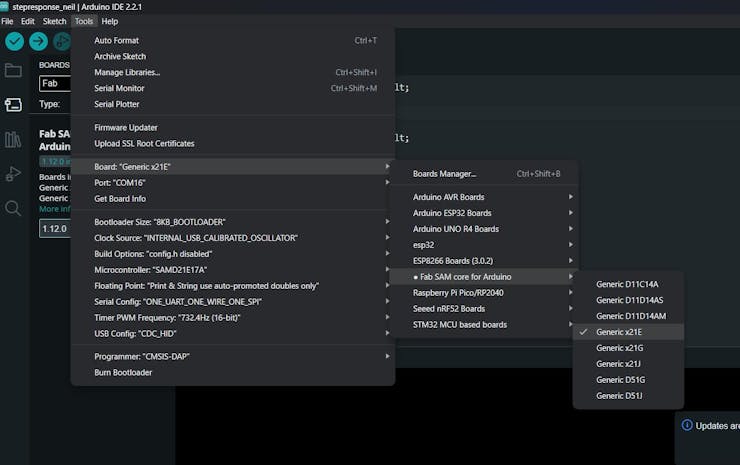Select Generic D51G board
This screenshot has width=740, height=465.
click(x=628, y=380)
